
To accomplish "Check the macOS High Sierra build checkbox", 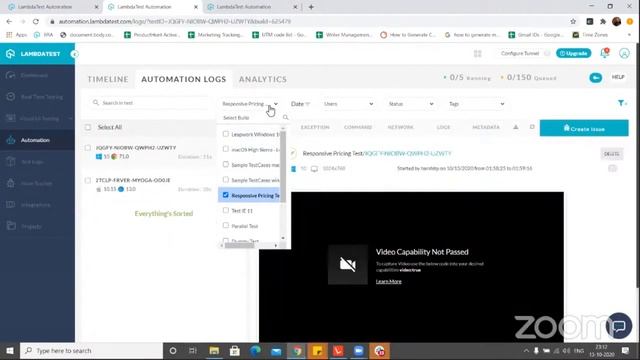I will (226, 149).
